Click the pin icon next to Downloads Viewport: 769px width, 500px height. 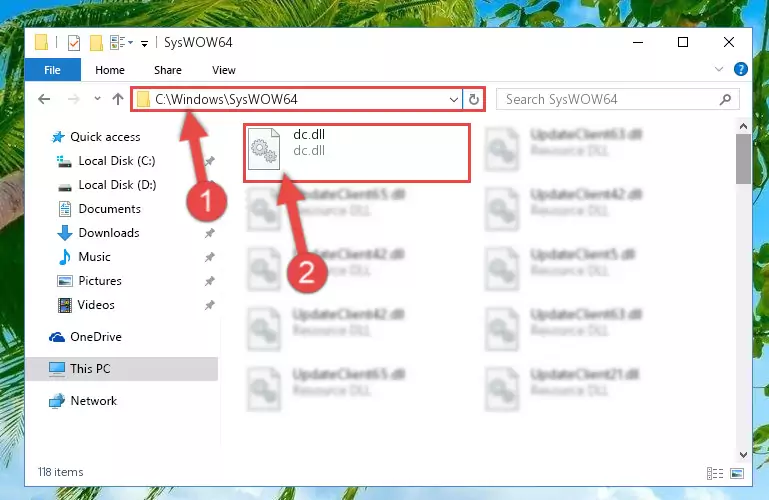tap(210, 233)
